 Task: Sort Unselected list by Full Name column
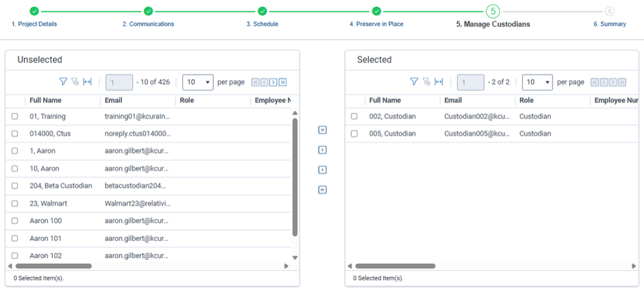[46, 100]
